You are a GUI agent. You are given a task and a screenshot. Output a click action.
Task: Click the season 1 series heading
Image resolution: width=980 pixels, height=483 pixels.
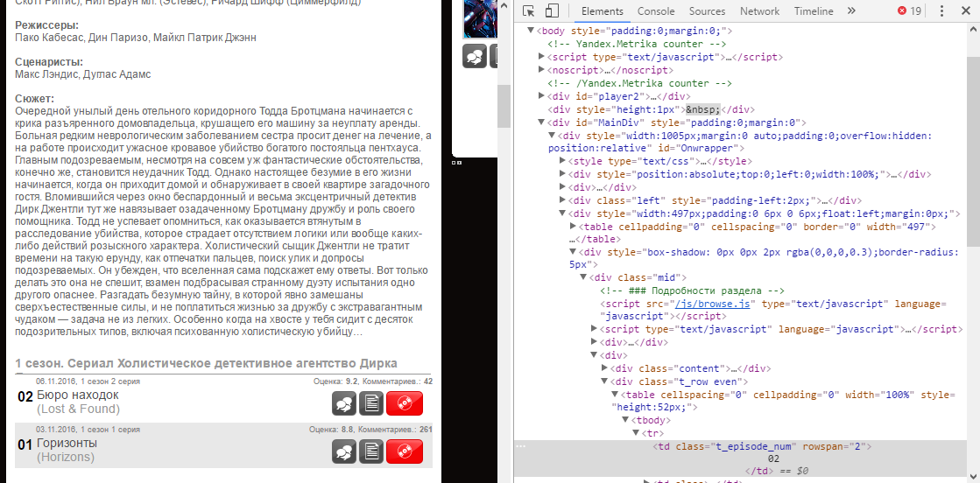[x=207, y=364]
